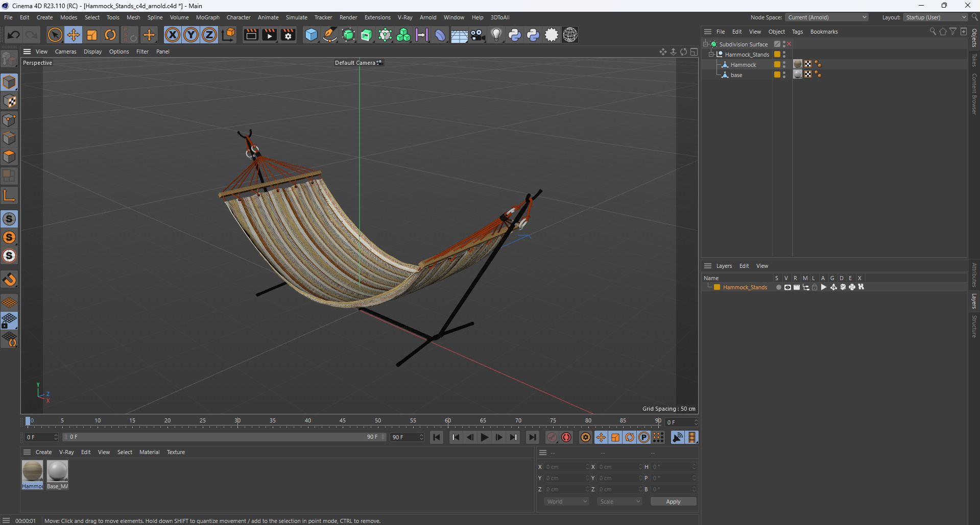This screenshot has width=980, height=525.
Task: Click the first Python script icon
Action: click(x=515, y=35)
